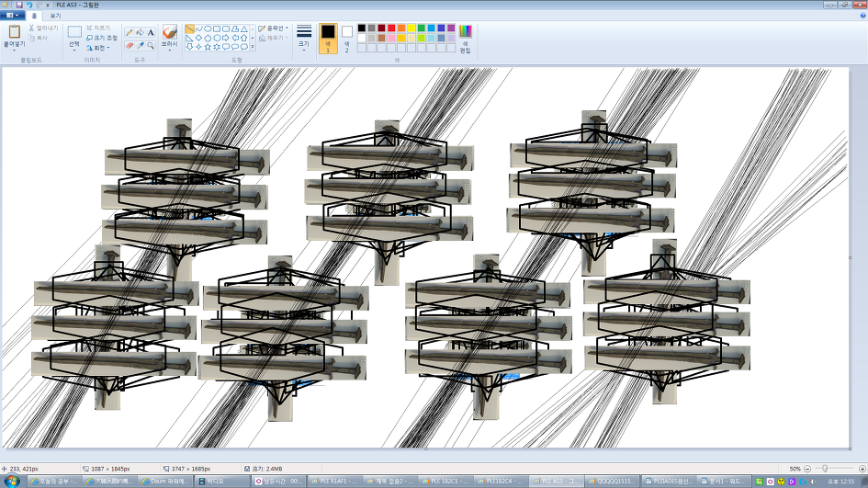Open the 윤곽선 outline dropdown

pyautogui.click(x=273, y=28)
